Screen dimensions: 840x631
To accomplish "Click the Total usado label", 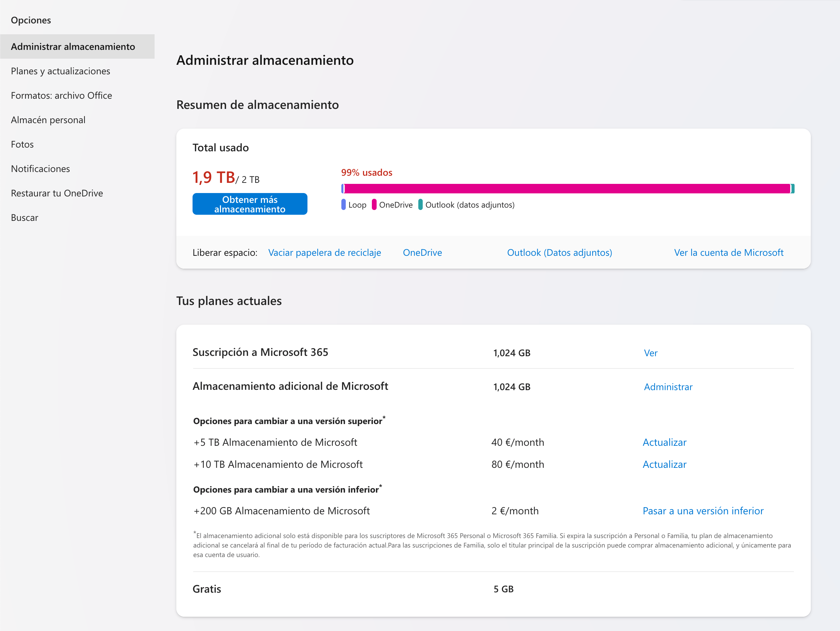I will point(221,148).
